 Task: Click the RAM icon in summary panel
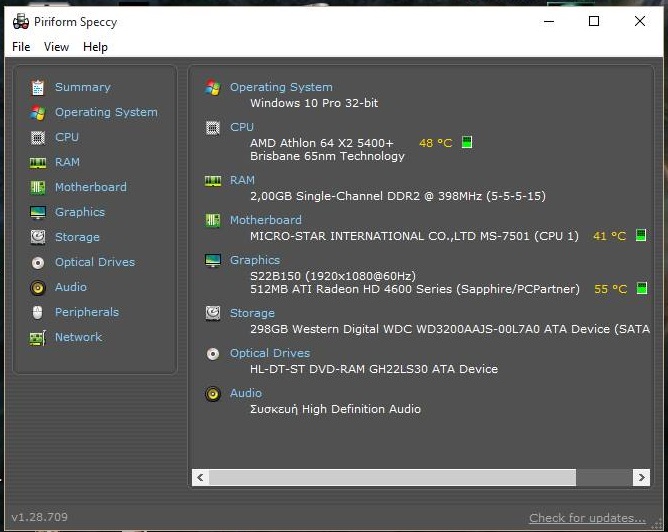point(213,181)
